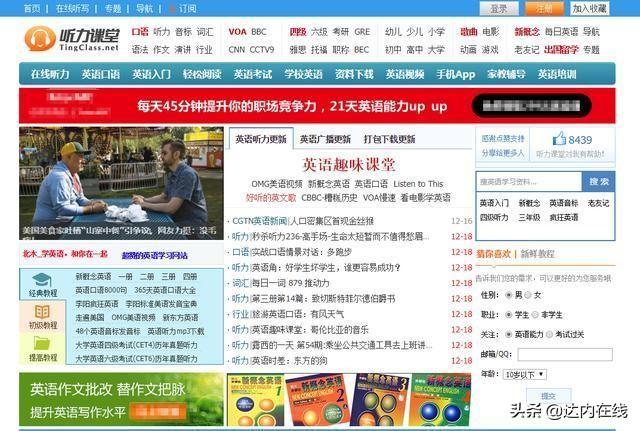Viewport: 640px width, 431px height.
Task: Click the green 英语作文批改 banner
Action: (121, 400)
